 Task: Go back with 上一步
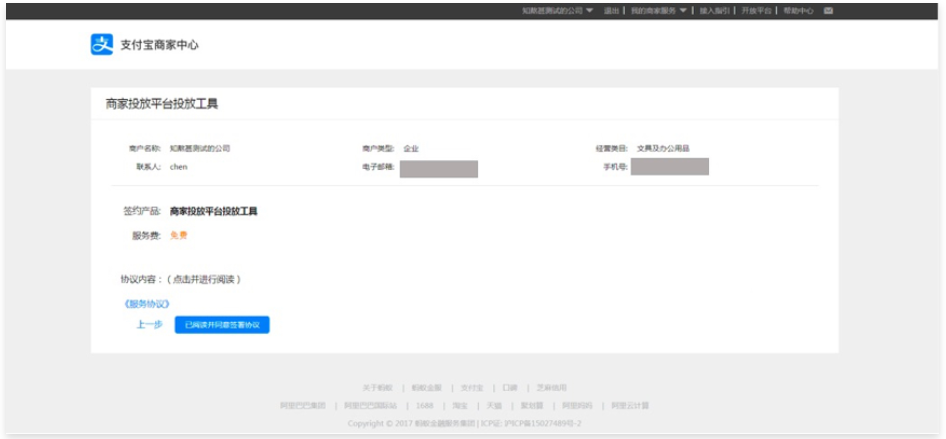pyautogui.click(x=149, y=324)
